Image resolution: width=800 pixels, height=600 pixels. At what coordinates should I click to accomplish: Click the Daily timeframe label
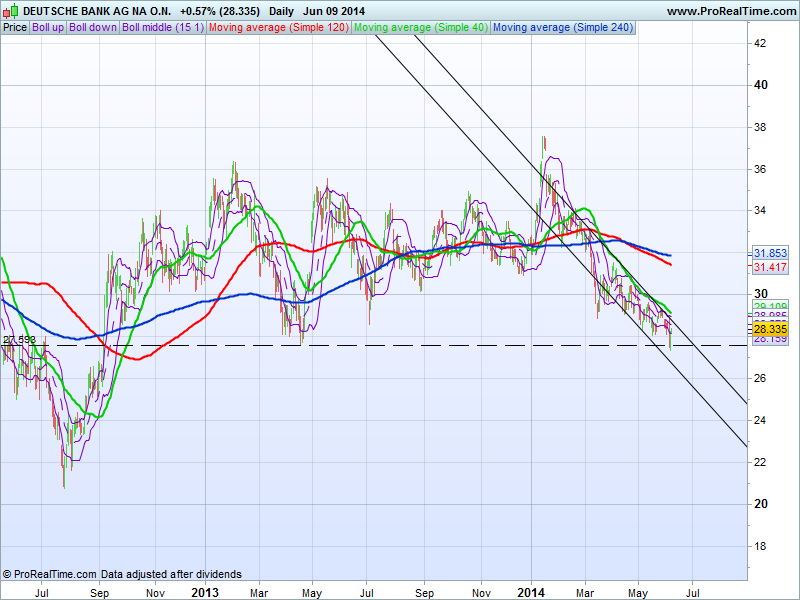[x=281, y=11]
